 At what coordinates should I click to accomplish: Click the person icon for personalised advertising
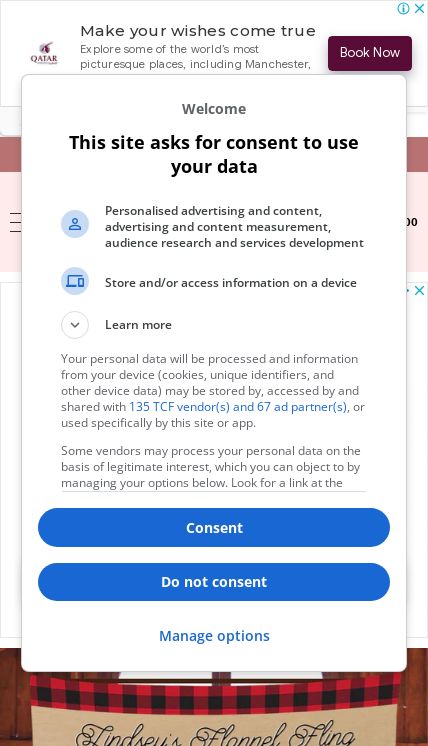(75, 224)
